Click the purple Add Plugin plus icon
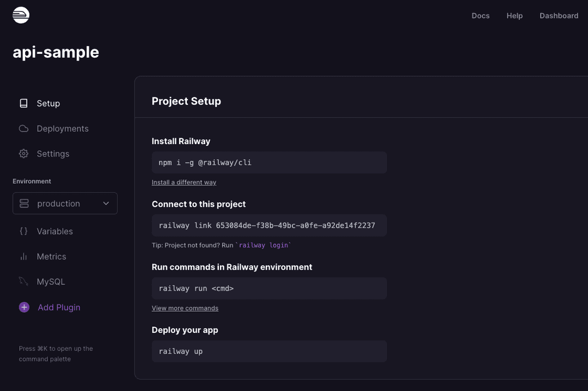The width and height of the screenshot is (588, 391). click(24, 307)
